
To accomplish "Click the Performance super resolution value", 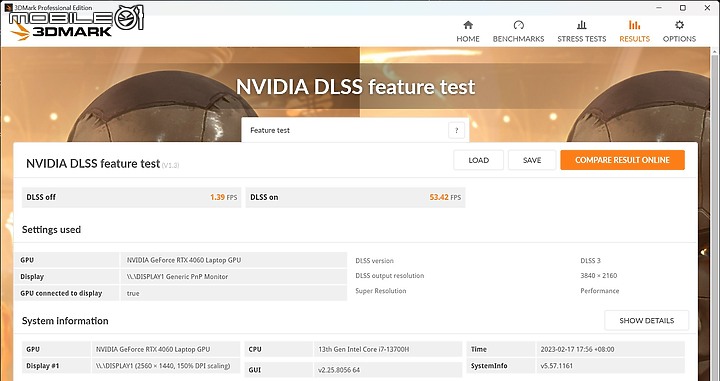I will click(x=599, y=291).
